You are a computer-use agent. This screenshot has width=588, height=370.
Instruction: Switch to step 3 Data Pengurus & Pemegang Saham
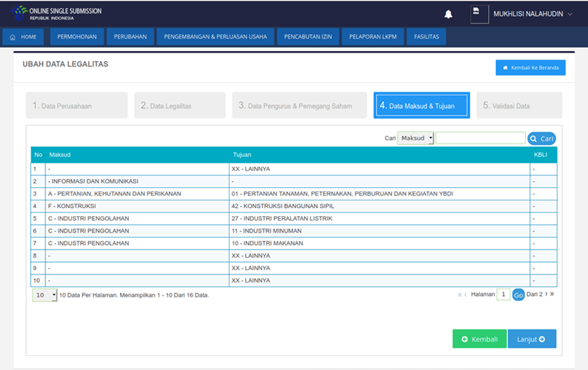point(300,105)
